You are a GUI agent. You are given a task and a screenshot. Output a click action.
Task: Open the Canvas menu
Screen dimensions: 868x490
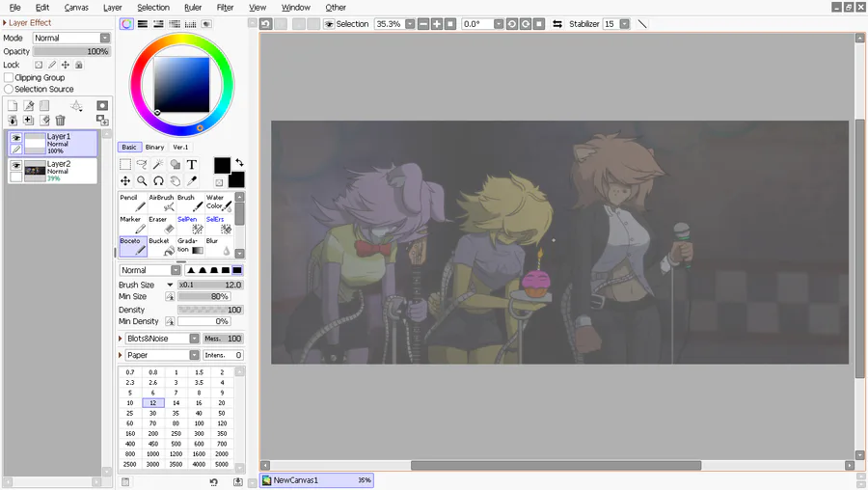[76, 7]
